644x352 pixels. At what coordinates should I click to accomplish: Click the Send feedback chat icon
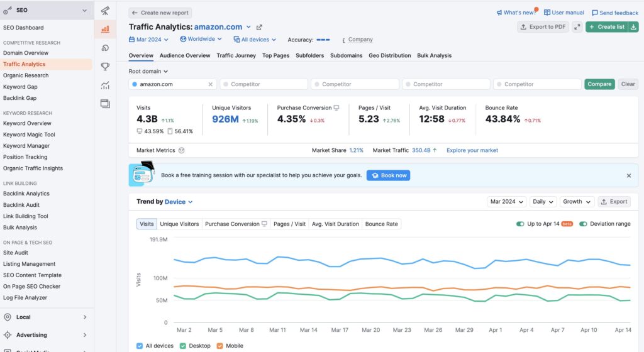click(x=594, y=13)
